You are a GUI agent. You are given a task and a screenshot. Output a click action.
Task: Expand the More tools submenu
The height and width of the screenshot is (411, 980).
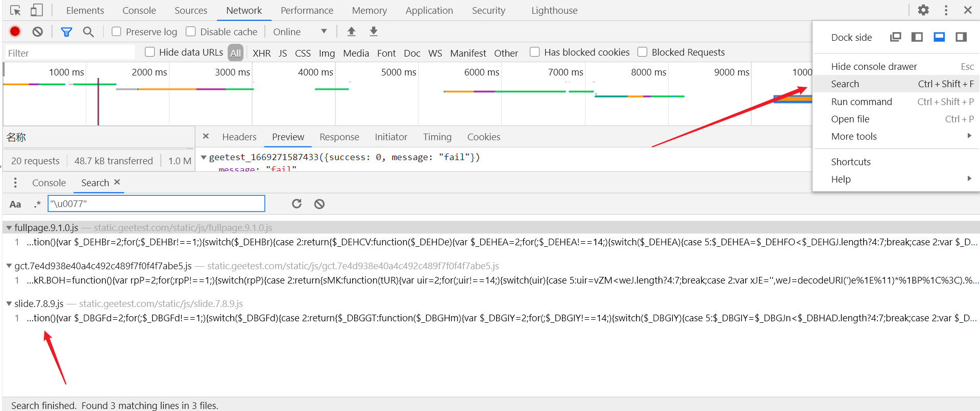896,136
